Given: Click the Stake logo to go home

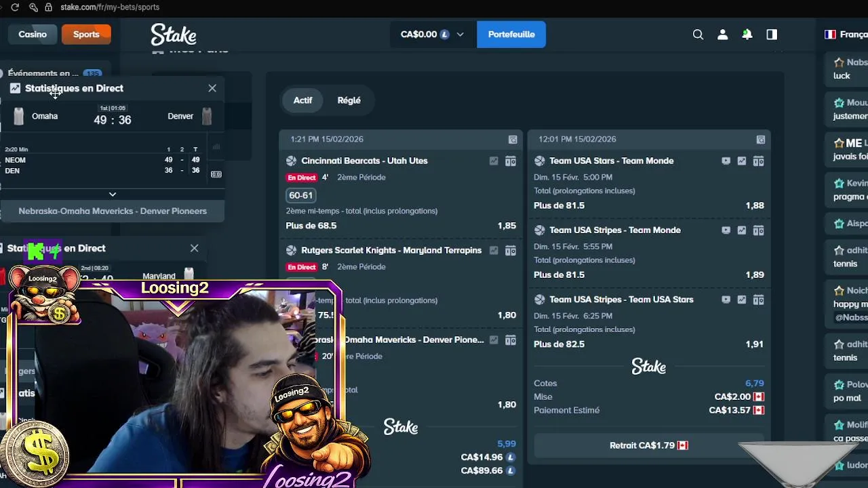Looking at the screenshot, I should pyautogui.click(x=174, y=35).
